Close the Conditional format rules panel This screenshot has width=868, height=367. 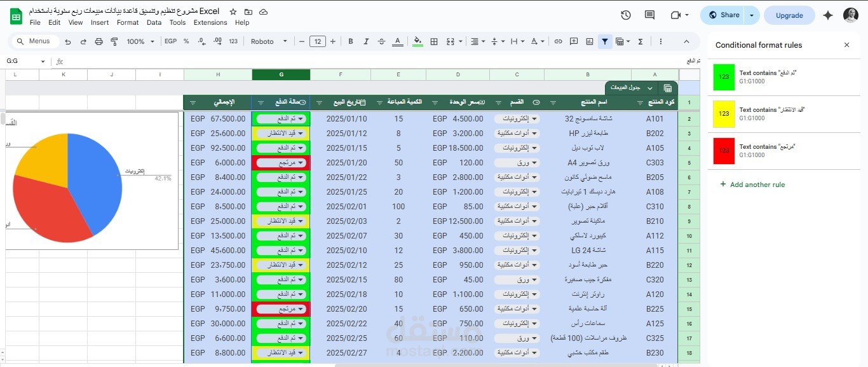click(846, 45)
